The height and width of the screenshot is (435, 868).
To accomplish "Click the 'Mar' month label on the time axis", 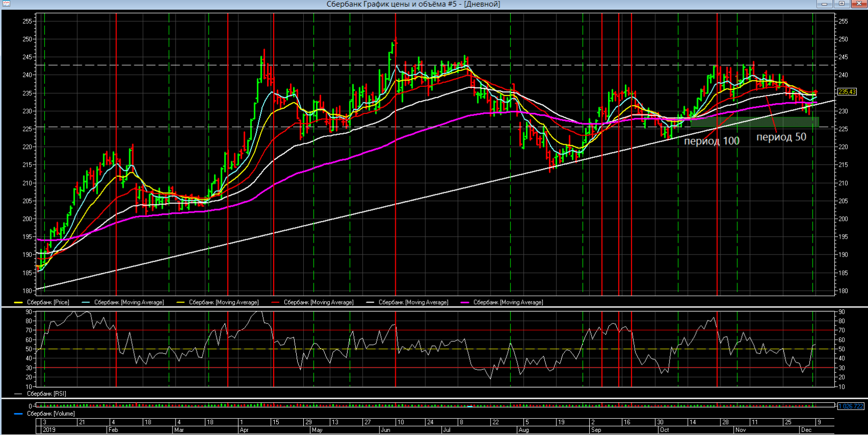I will [x=179, y=430].
